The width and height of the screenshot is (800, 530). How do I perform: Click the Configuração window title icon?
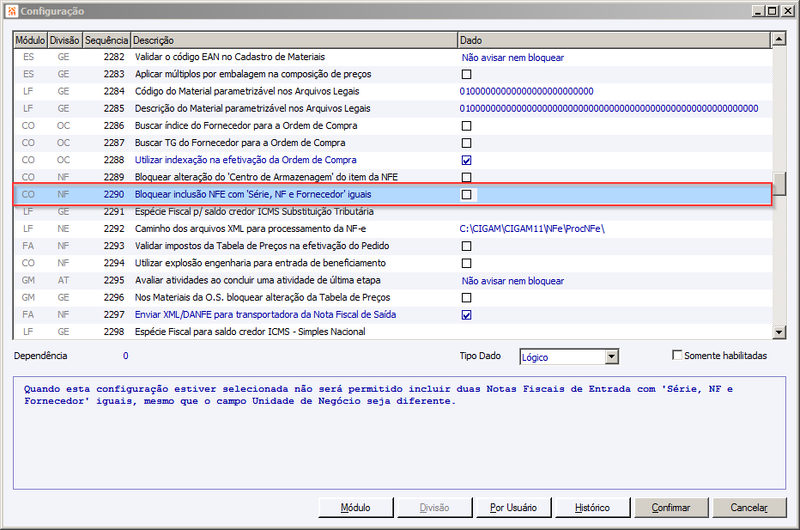(x=12, y=11)
